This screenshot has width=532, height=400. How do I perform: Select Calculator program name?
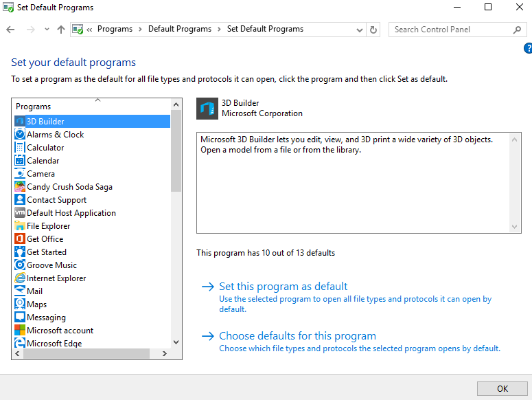tap(45, 148)
